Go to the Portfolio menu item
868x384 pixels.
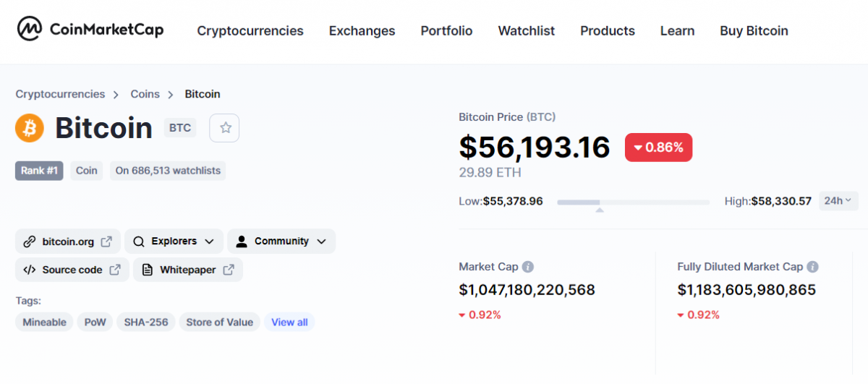(x=446, y=31)
